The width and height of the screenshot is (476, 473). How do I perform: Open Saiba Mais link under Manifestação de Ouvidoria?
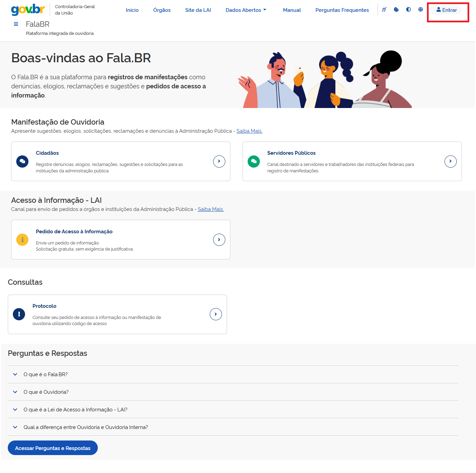point(249,131)
